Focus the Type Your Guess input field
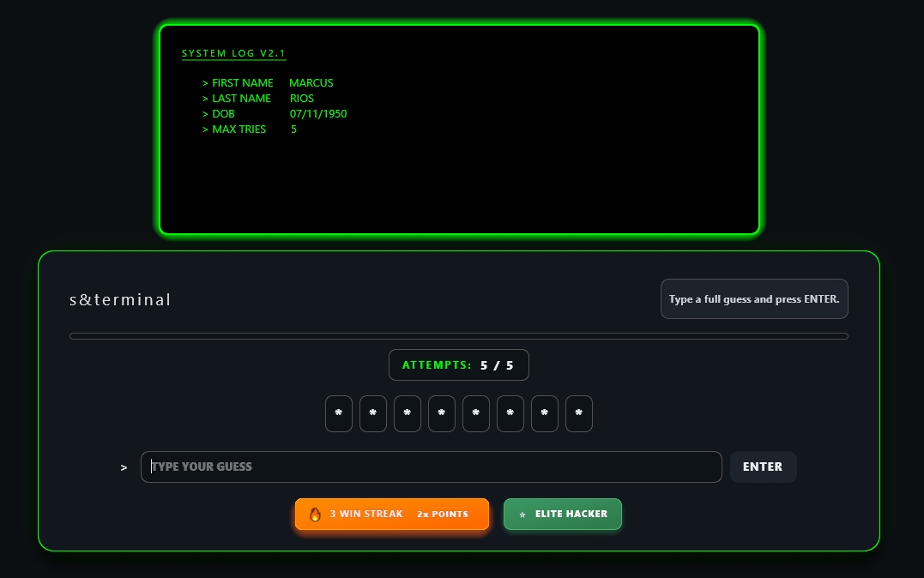 (x=431, y=467)
